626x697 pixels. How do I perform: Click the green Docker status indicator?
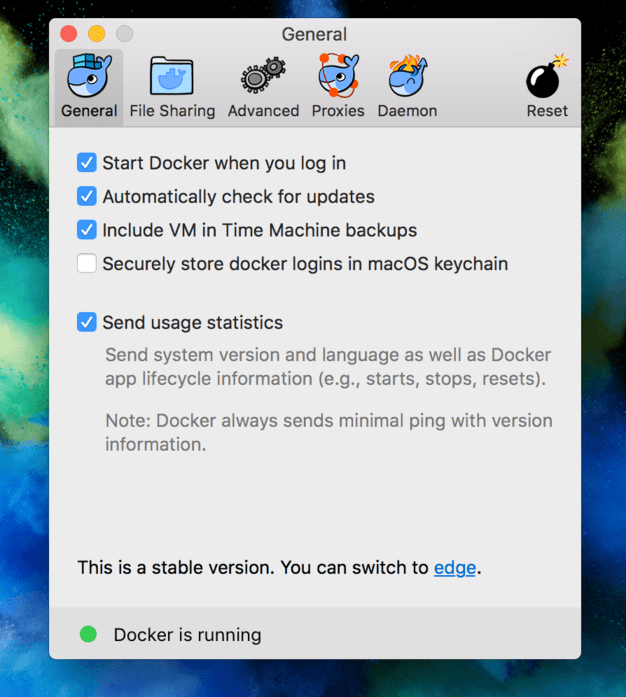[x=88, y=634]
